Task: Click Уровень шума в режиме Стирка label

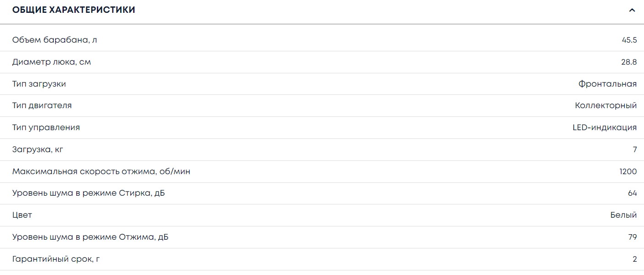Action: pos(89,193)
